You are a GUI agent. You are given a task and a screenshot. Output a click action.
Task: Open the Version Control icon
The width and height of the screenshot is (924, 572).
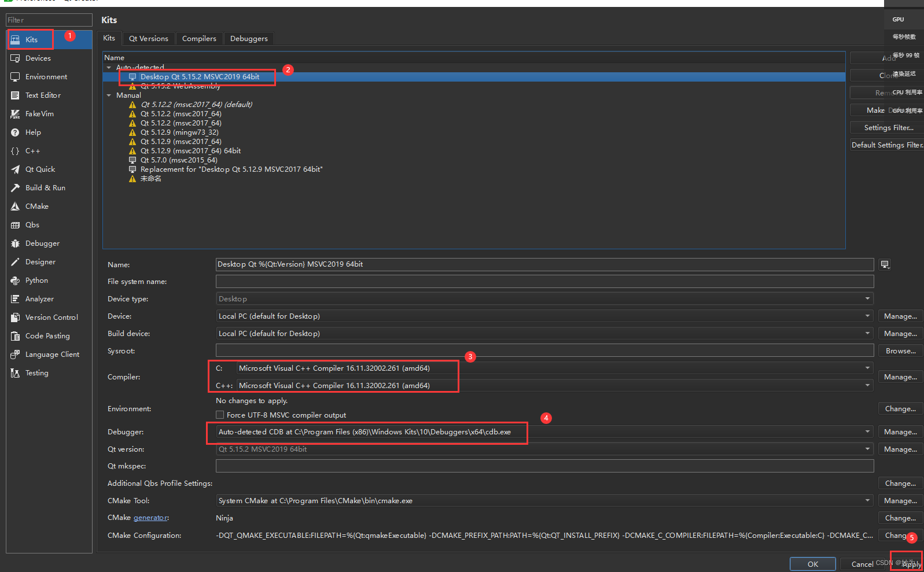[16, 318]
